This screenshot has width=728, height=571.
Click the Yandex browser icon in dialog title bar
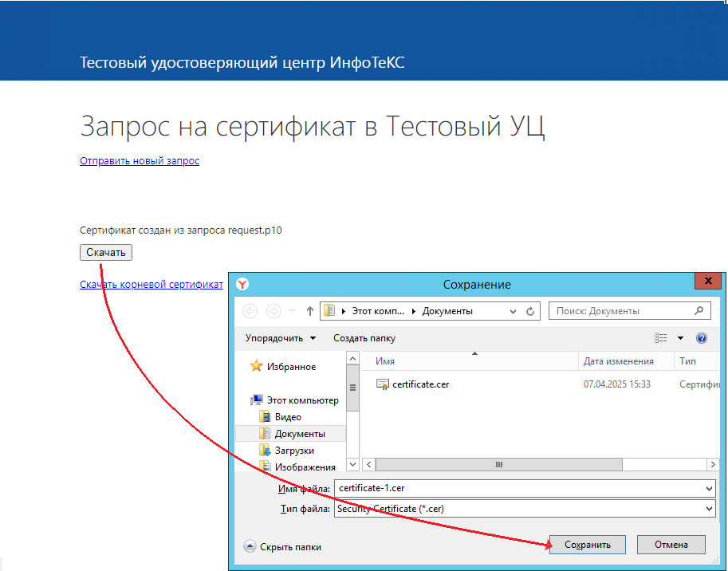(242, 284)
